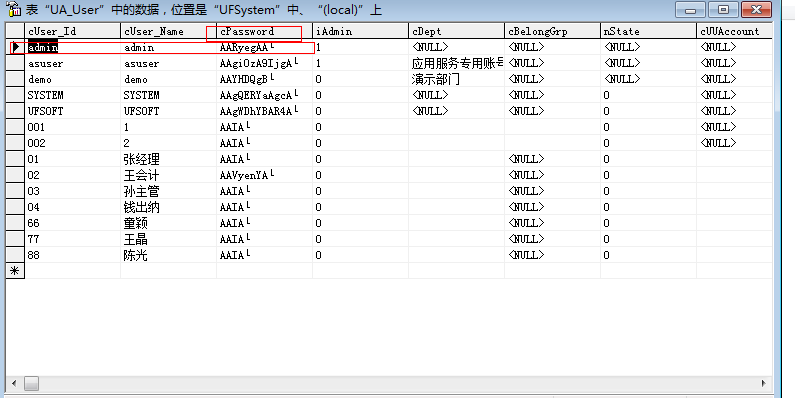
Task: Click the password cell AARyegAA
Action: point(264,47)
